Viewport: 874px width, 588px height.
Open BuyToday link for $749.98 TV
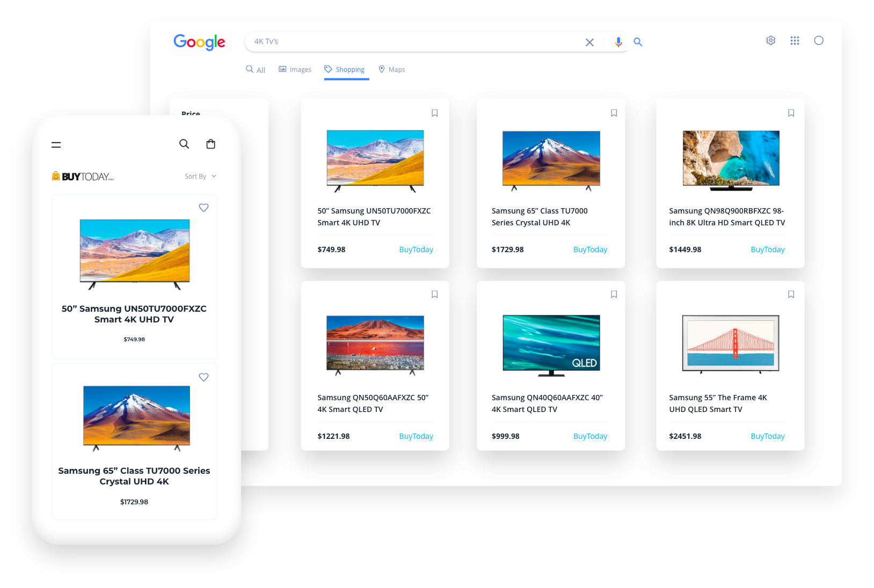[416, 249]
